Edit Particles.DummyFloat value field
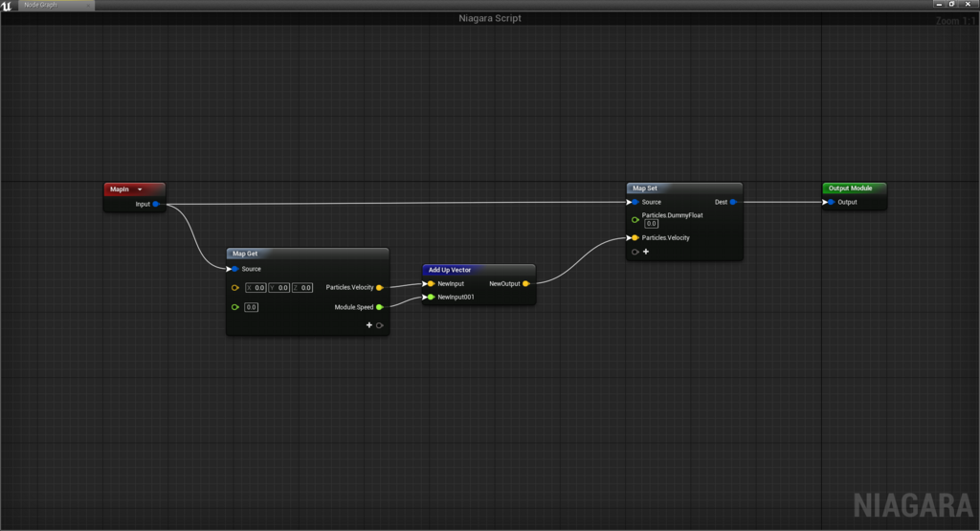The image size is (980, 531). click(651, 224)
